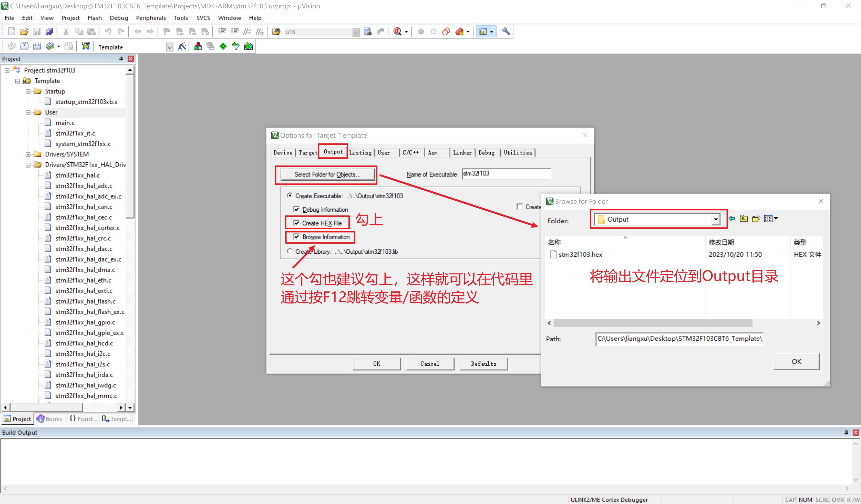Click Create New Folder icon in browse dialog
Viewport: 861px width, 504px height.
point(756,219)
